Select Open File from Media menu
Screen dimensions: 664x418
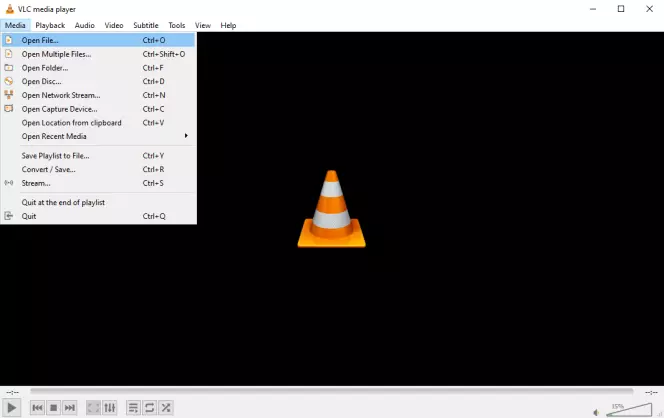pyautogui.click(x=40, y=40)
